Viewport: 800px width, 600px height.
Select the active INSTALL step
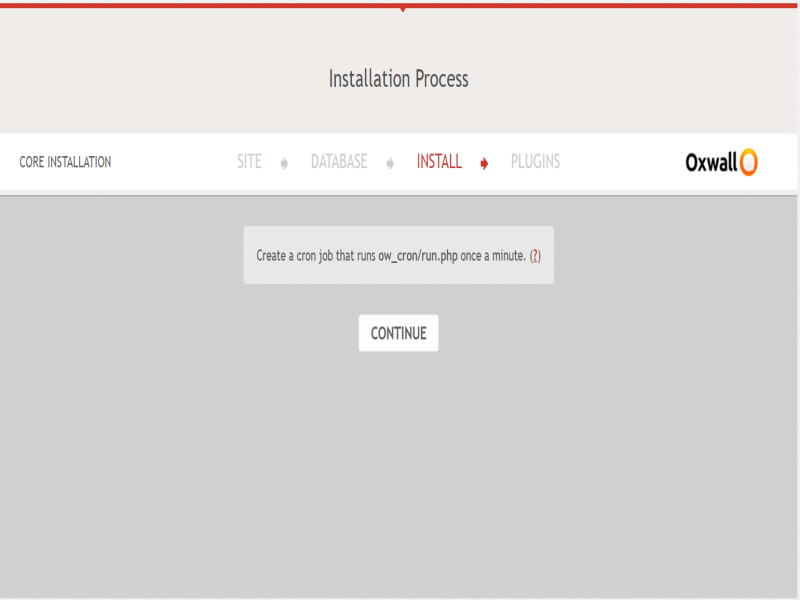pyautogui.click(x=439, y=162)
